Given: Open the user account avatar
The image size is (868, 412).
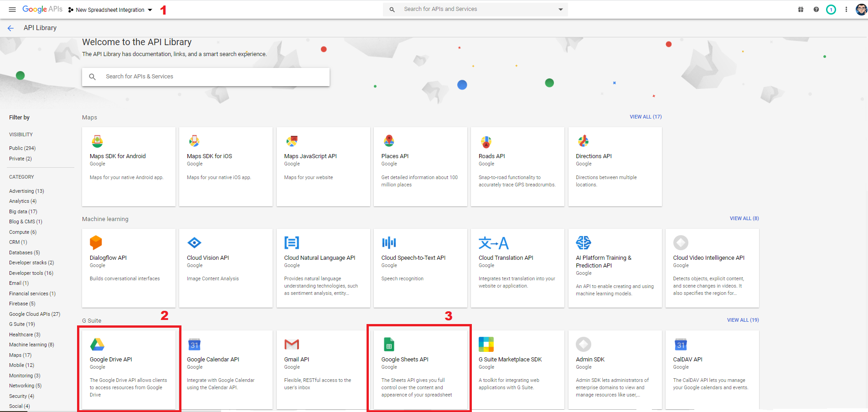Looking at the screenshot, I should click(x=861, y=9).
